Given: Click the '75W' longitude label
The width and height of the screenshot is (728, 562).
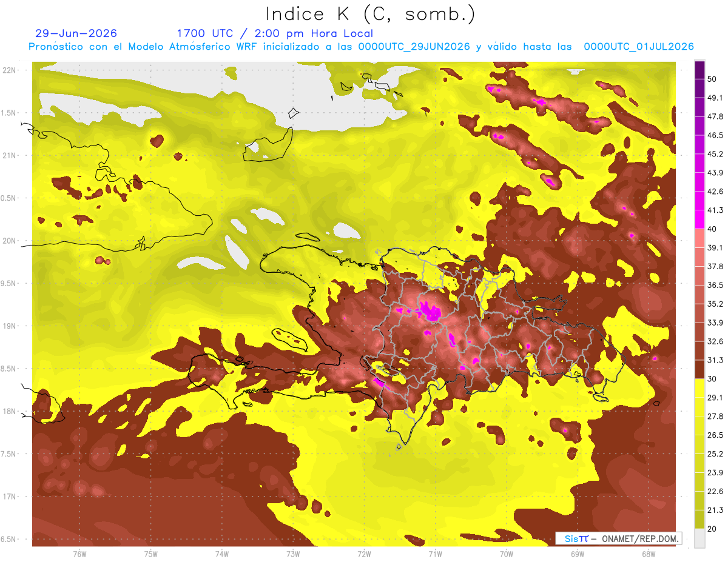Looking at the screenshot, I should click(x=151, y=554).
